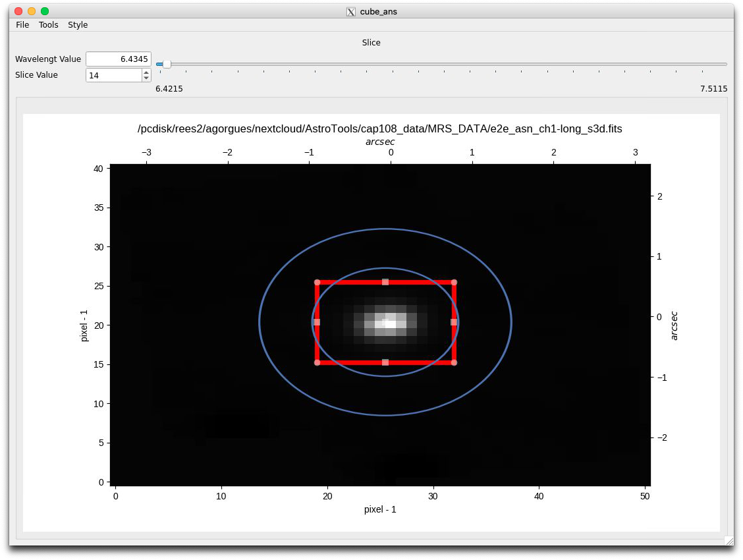Image resolution: width=743 pixels, height=560 pixels.
Task: Click the top-right corner handle of red rectangle
Action: pyautogui.click(x=454, y=283)
